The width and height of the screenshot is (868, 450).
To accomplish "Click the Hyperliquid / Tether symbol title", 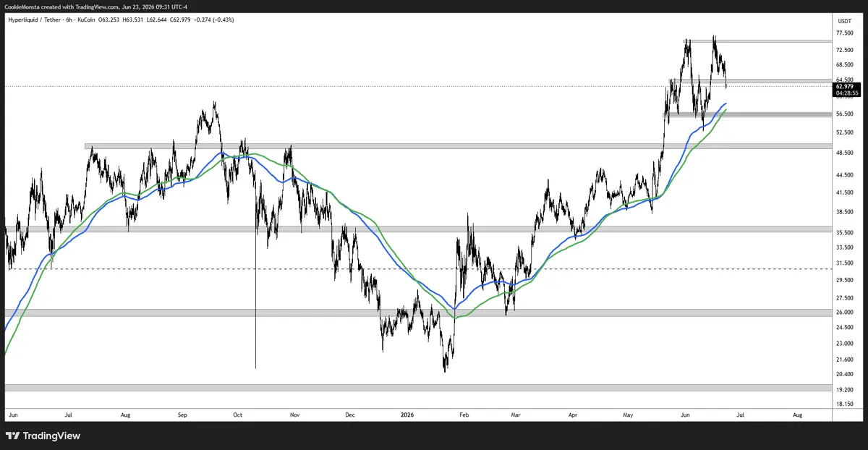I will [x=35, y=20].
